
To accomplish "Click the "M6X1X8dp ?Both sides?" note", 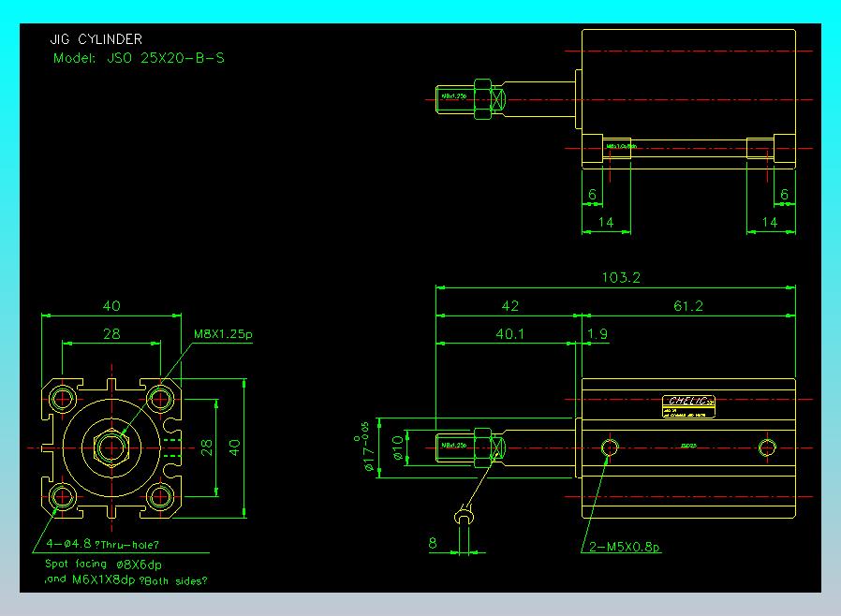I will tap(140, 579).
